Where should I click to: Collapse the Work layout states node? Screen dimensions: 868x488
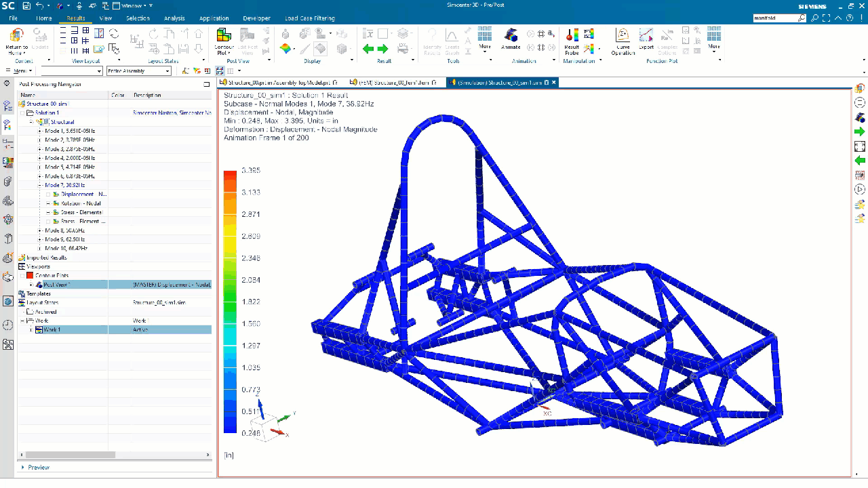(x=22, y=321)
